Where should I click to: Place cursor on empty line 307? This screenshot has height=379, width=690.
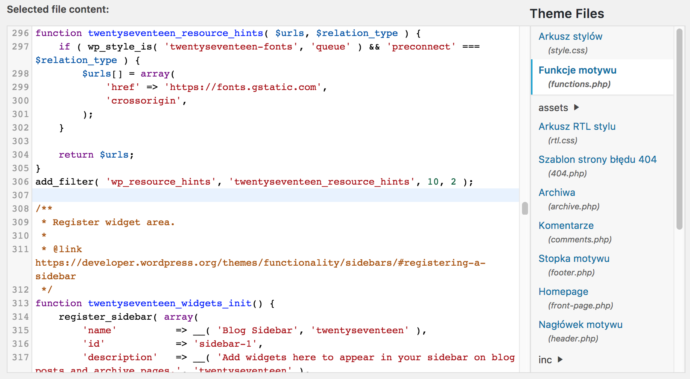[275, 195]
